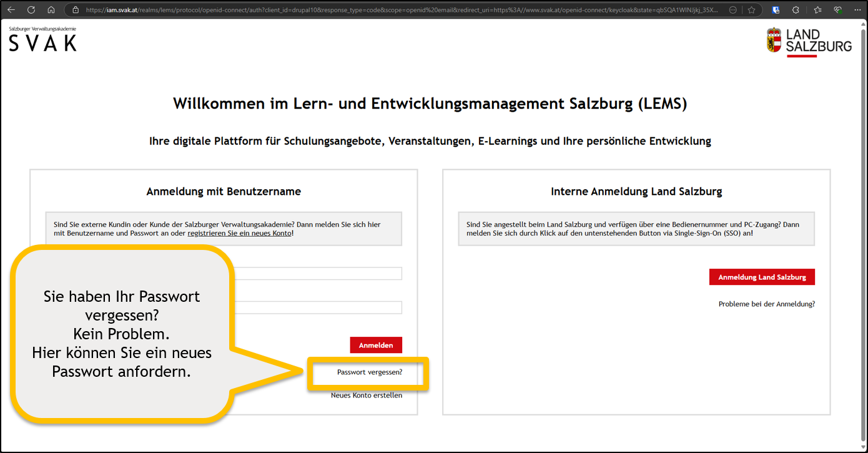Open the blue shield password manager extension

click(776, 10)
